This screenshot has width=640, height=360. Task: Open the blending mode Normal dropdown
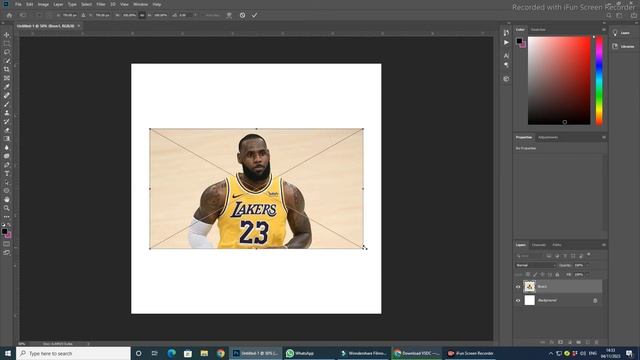point(535,265)
